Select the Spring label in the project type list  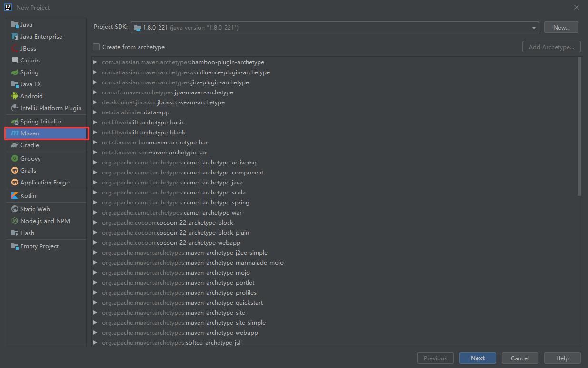point(30,72)
